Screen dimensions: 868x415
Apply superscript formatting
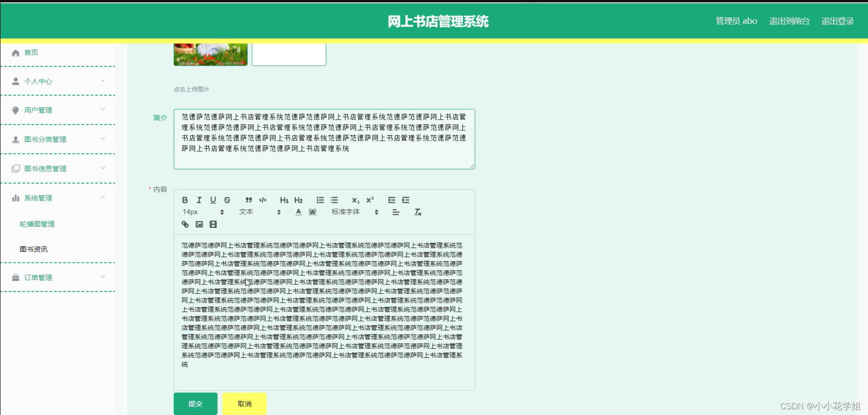pyautogui.click(x=370, y=200)
